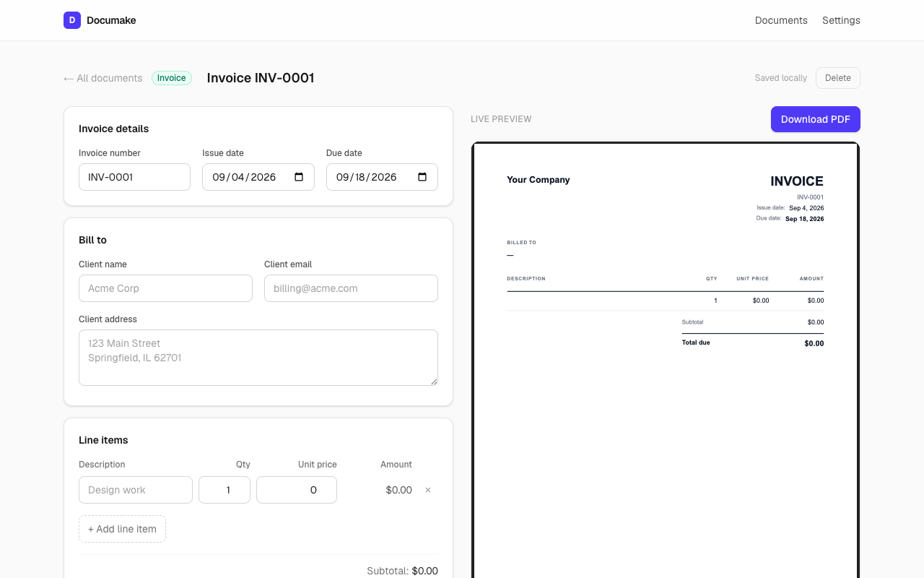
Task: Download the invoice PDF
Action: point(816,119)
